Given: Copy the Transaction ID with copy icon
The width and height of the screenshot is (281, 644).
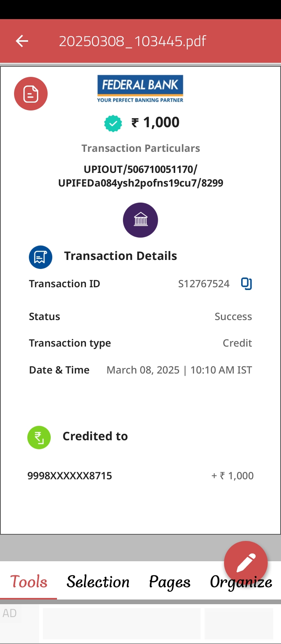Looking at the screenshot, I should tap(246, 284).
